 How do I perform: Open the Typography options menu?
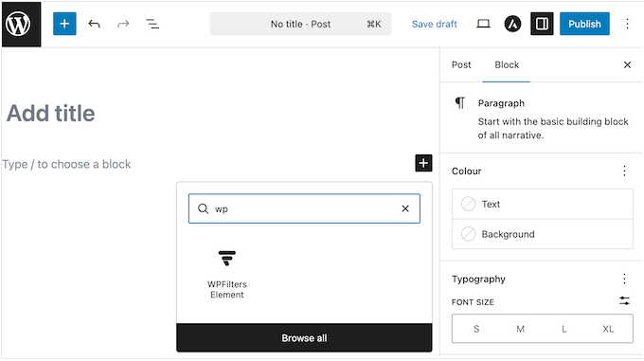click(624, 279)
